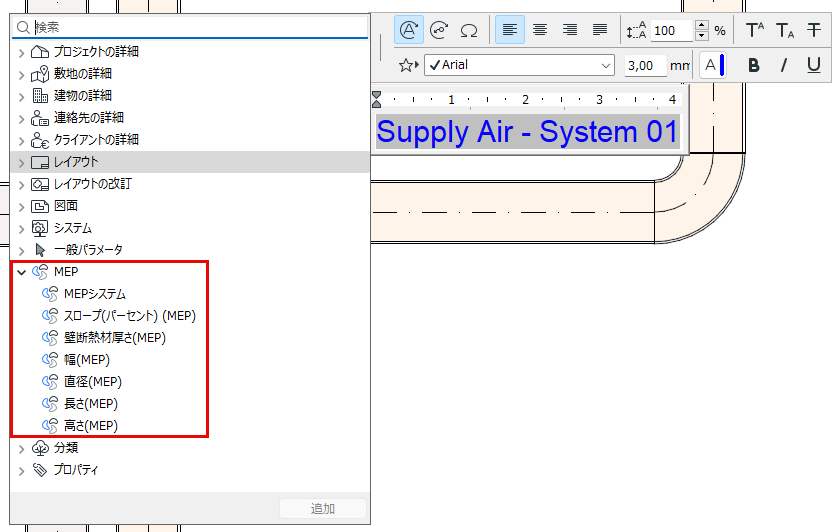Screen dimensions: 835x532
Task: Expand 建物の詳細 group
Action: click(21, 96)
